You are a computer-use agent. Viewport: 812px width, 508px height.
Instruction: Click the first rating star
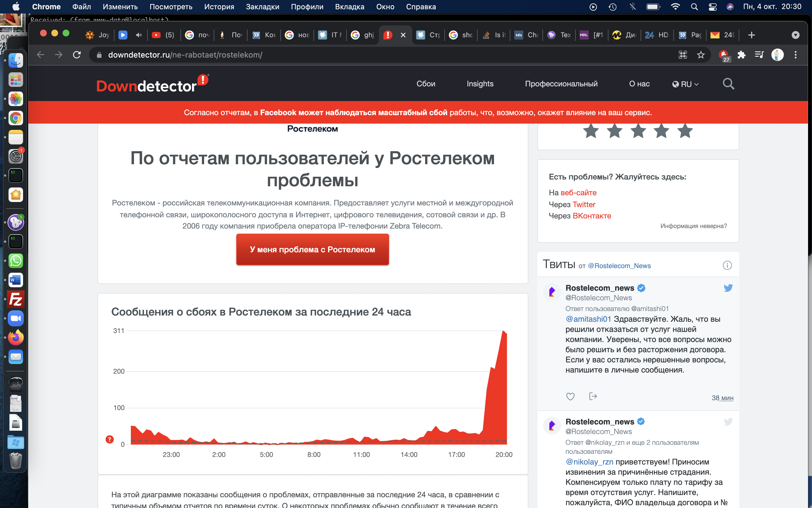(x=591, y=131)
